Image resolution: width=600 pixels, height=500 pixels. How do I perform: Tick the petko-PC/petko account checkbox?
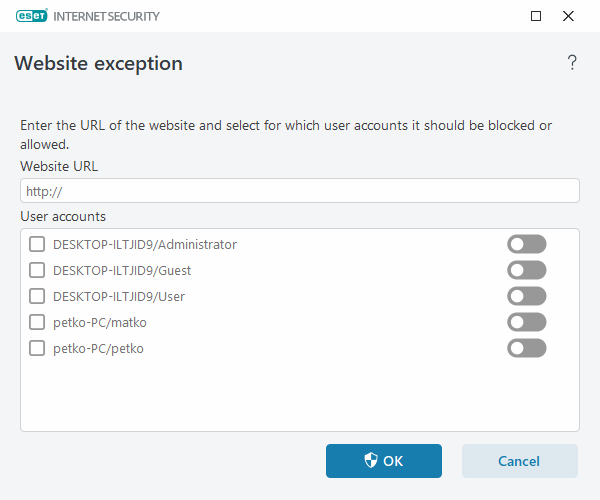[37, 348]
